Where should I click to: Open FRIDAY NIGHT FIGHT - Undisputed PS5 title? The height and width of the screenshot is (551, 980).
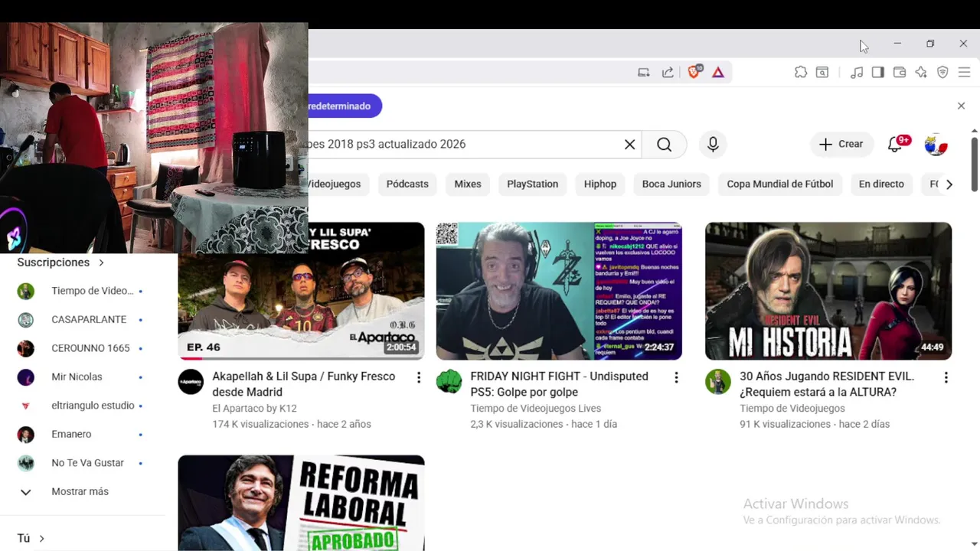560,384
